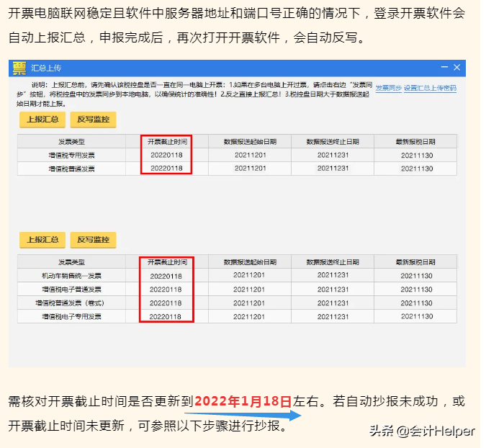The width and height of the screenshot is (486, 448).
Task: Click 数据报送终止日期 header in the upper table
Action: tap(333, 142)
